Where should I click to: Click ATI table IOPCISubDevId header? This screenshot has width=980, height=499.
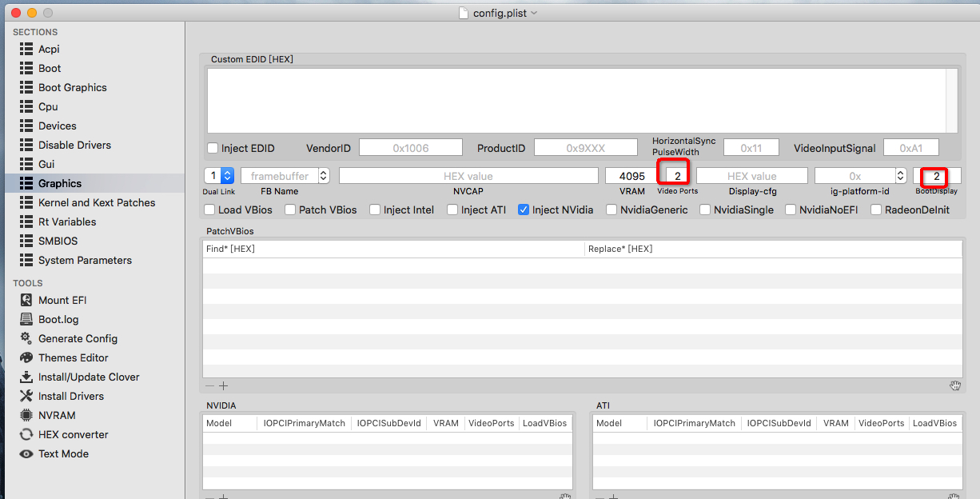coord(779,423)
